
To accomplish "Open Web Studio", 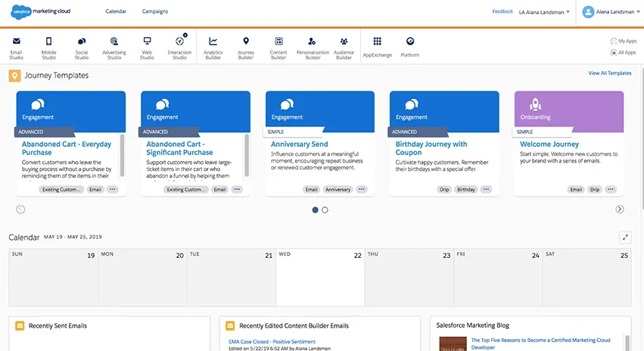I will tap(147, 48).
